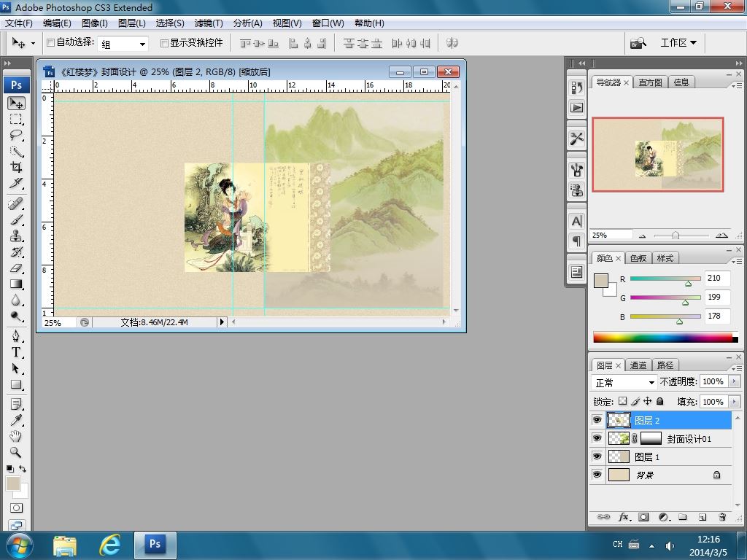The height and width of the screenshot is (560, 747).
Task: Select the Crop tool
Action: pos(16,167)
